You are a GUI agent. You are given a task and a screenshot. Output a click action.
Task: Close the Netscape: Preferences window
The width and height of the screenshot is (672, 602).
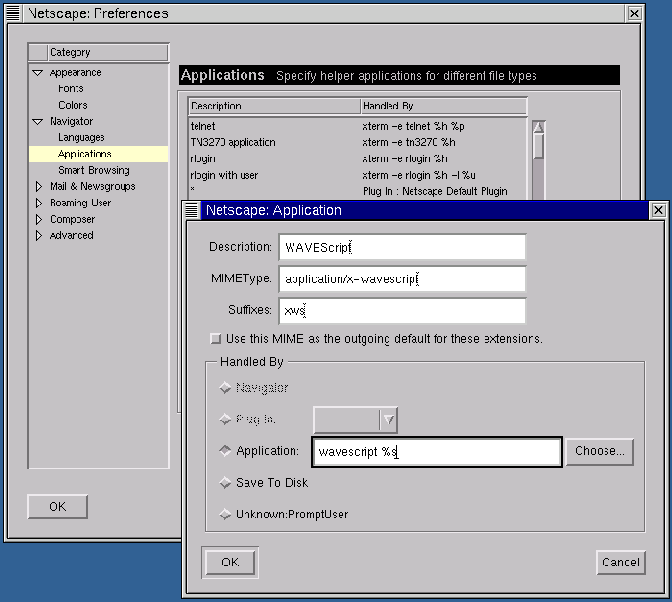[x=634, y=13]
